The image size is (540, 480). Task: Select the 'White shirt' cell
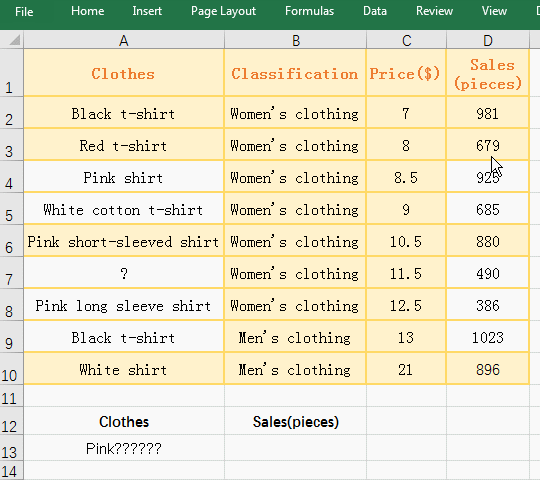[124, 369]
